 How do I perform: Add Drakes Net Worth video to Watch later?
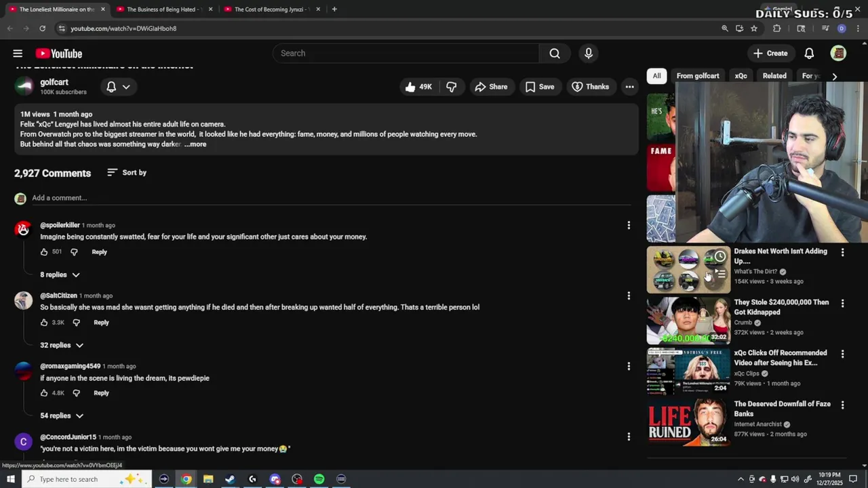(x=719, y=257)
